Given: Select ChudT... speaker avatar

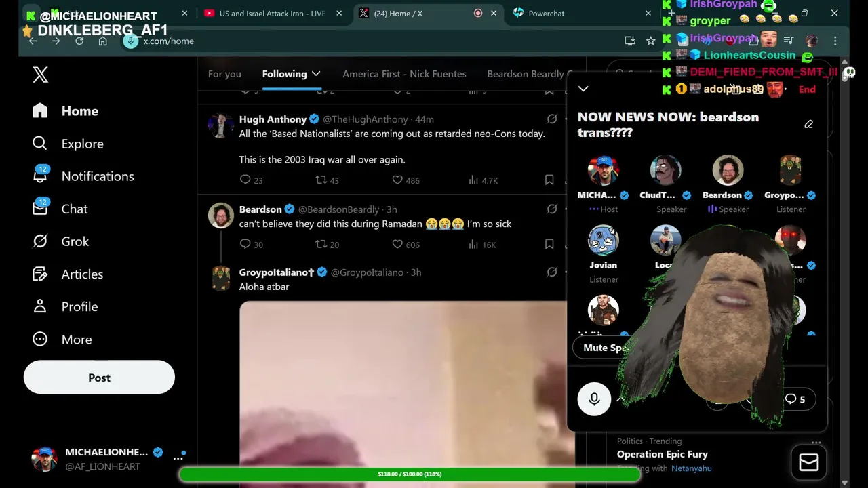Looking at the screenshot, I should (x=665, y=170).
